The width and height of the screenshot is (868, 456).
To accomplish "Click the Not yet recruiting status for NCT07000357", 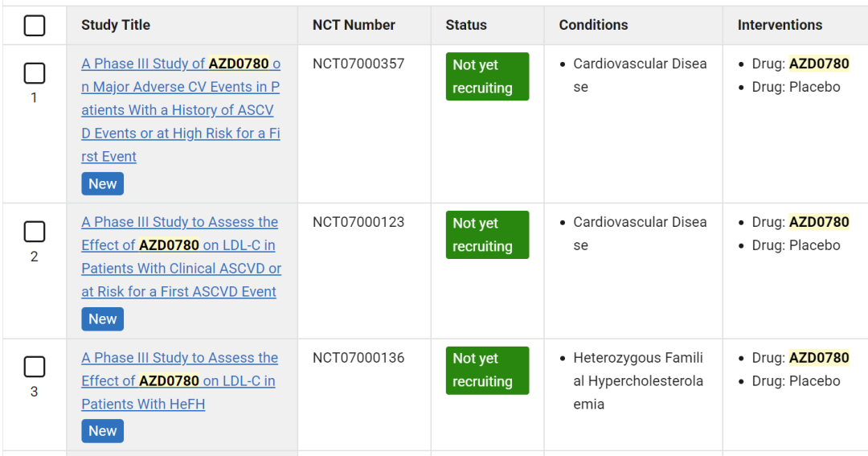I will click(487, 76).
